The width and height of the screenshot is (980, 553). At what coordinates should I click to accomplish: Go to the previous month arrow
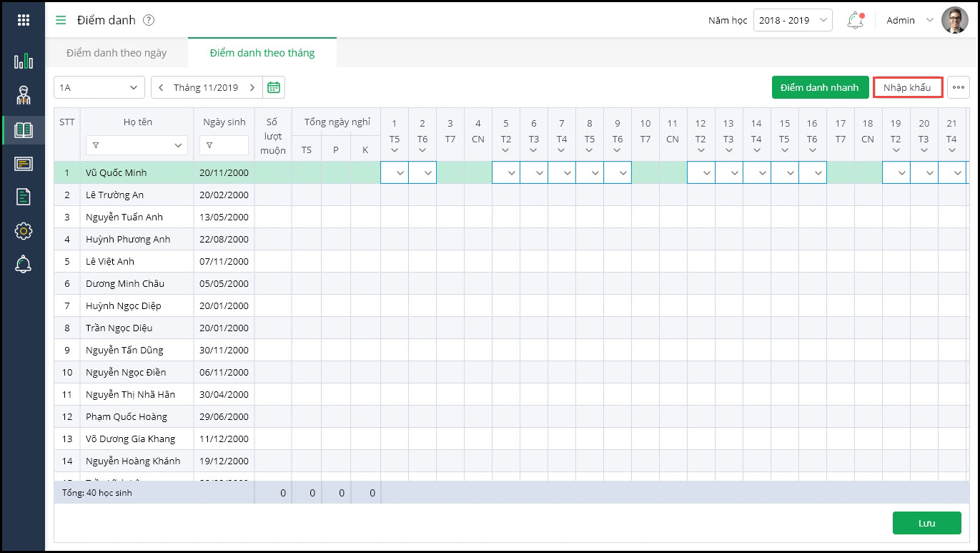[x=161, y=87]
